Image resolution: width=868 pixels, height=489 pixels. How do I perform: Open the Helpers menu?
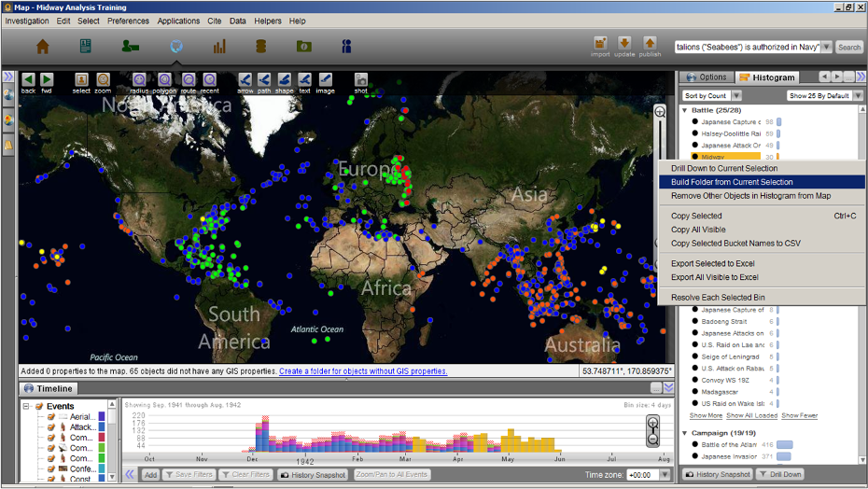(x=268, y=21)
